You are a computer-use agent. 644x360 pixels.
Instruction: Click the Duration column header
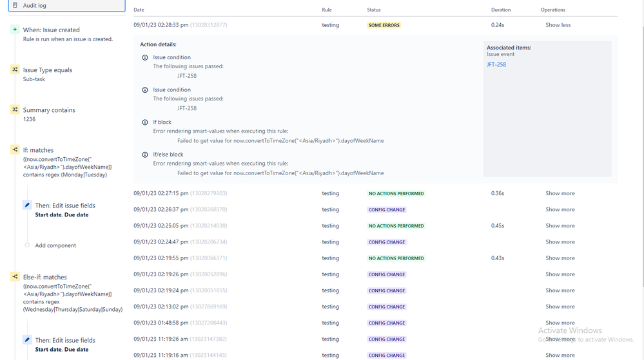coord(501,10)
